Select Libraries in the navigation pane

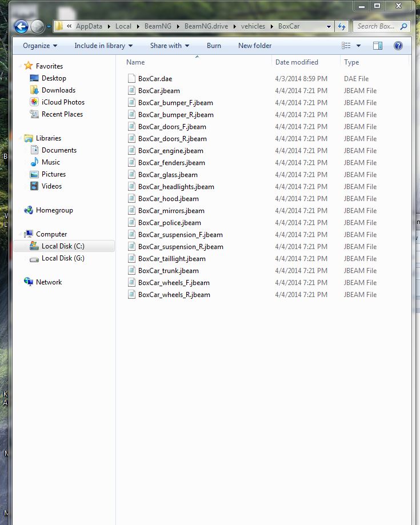point(48,138)
